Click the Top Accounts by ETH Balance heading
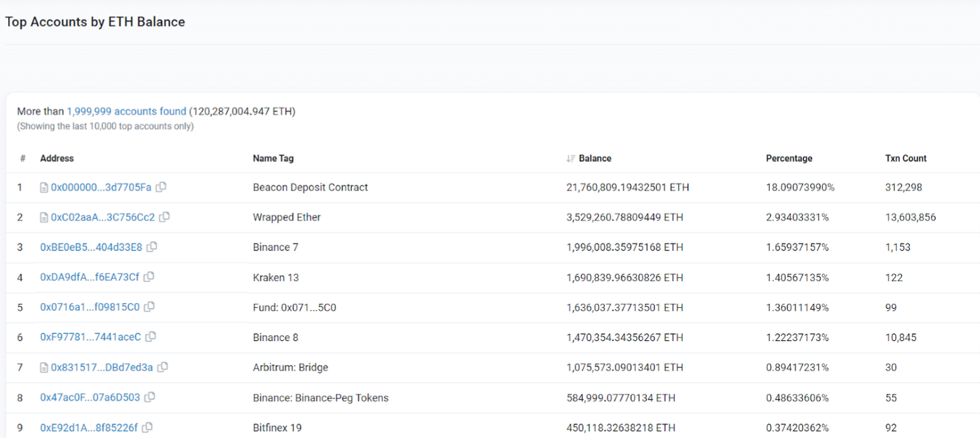 pyautogui.click(x=95, y=22)
